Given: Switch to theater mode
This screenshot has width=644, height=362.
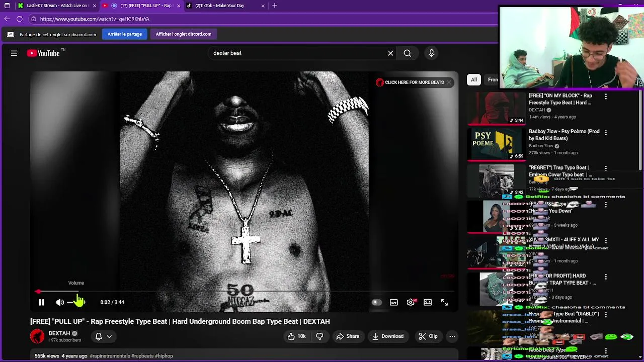Looking at the screenshot, I should pyautogui.click(x=428, y=302).
